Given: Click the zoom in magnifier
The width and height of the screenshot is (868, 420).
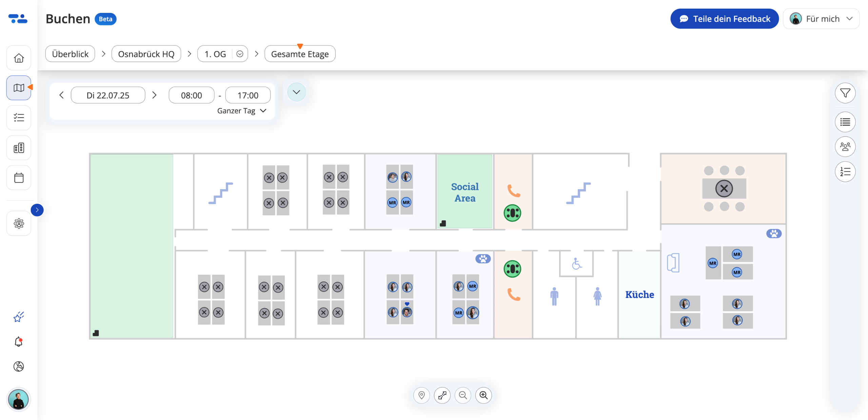Looking at the screenshot, I should tap(484, 395).
